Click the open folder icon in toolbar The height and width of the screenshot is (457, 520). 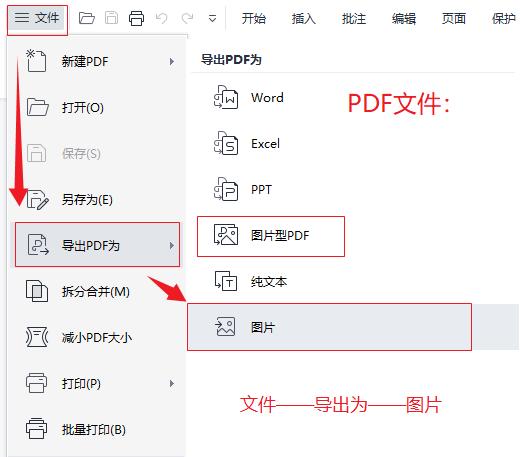[86, 18]
